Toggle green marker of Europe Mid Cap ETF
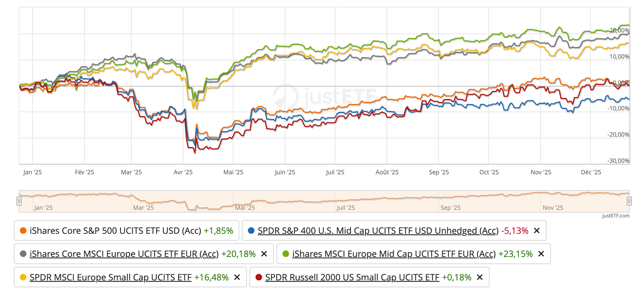The width and height of the screenshot is (644, 293). (x=286, y=254)
